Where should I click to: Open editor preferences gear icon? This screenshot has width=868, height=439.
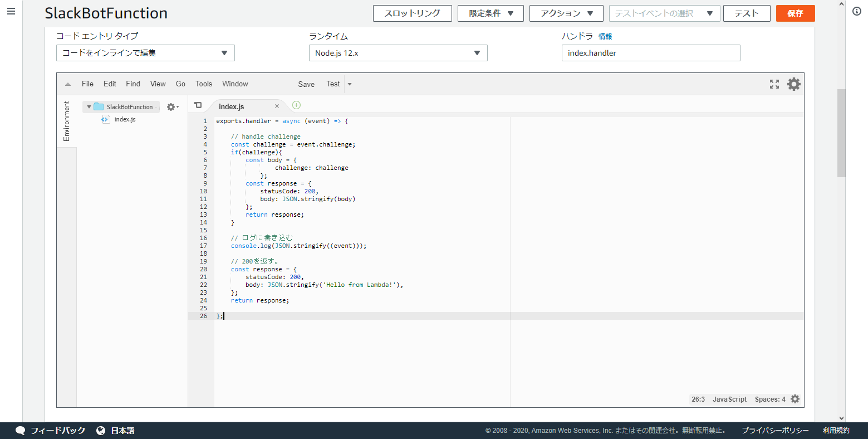point(794,84)
